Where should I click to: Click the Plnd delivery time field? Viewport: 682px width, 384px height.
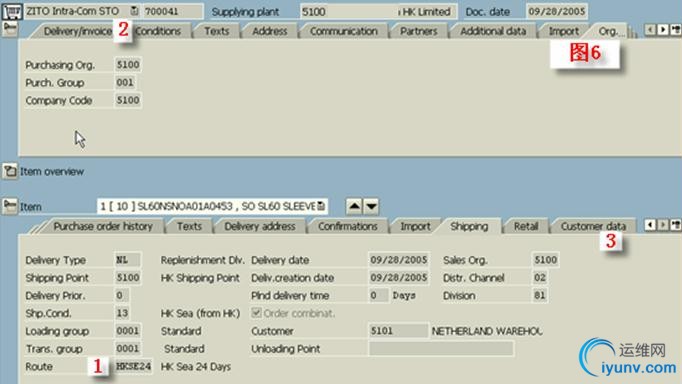378,296
